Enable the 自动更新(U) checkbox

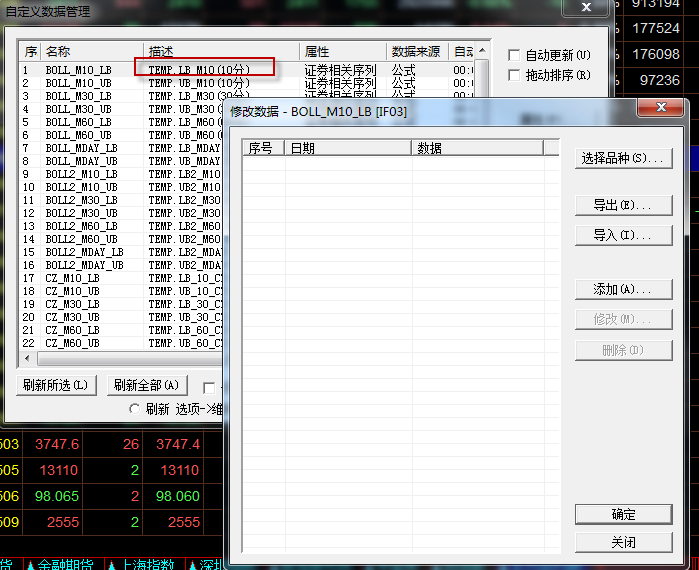tap(514, 55)
